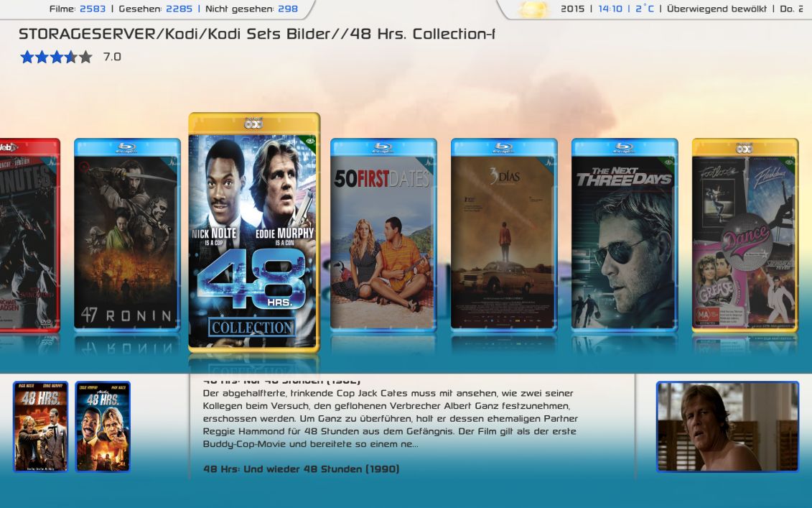Choose the 50 First Dates cover
This screenshot has width=812, height=508.
point(383,234)
